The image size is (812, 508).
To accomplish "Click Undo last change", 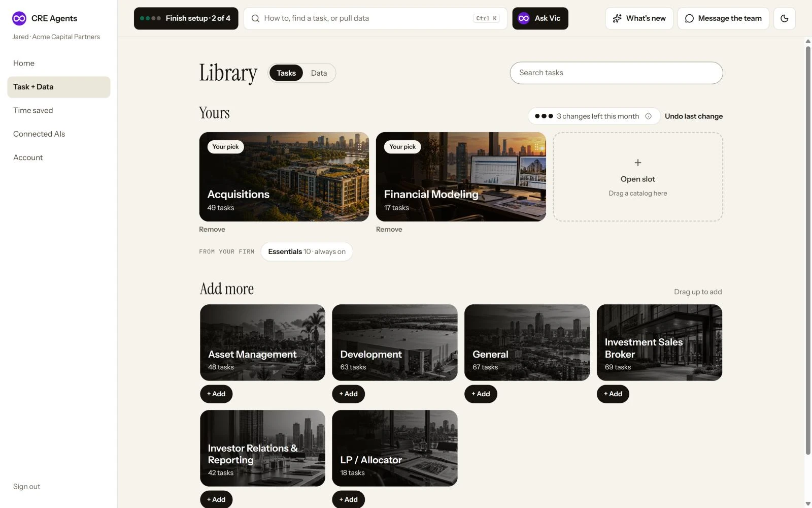I will click(x=694, y=116).
